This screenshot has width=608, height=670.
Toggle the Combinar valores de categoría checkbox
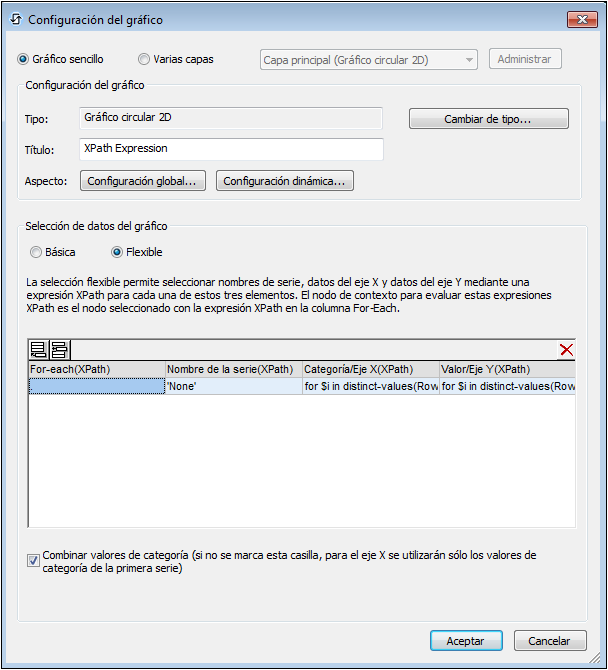click(33, 560)
